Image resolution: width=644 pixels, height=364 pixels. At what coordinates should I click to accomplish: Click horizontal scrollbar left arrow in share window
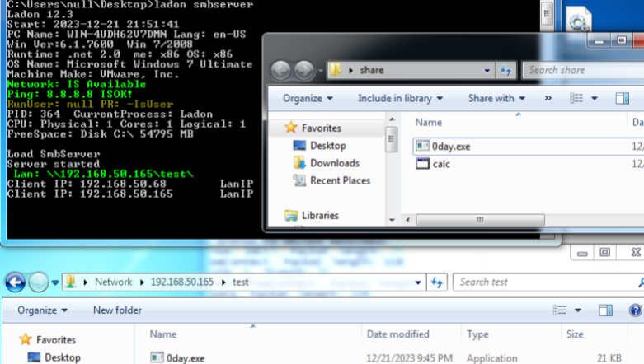407,220
